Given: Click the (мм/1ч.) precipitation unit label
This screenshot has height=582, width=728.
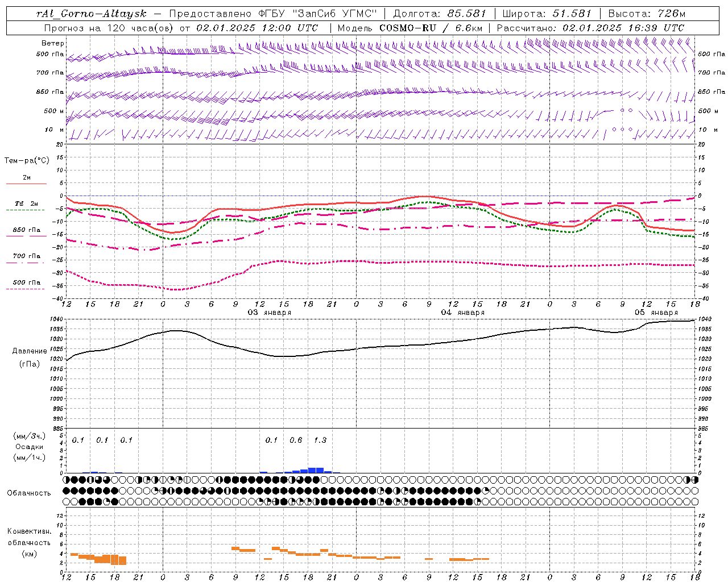Looking at the screenshot, I should pyautogui.click(x=30, y=458).
